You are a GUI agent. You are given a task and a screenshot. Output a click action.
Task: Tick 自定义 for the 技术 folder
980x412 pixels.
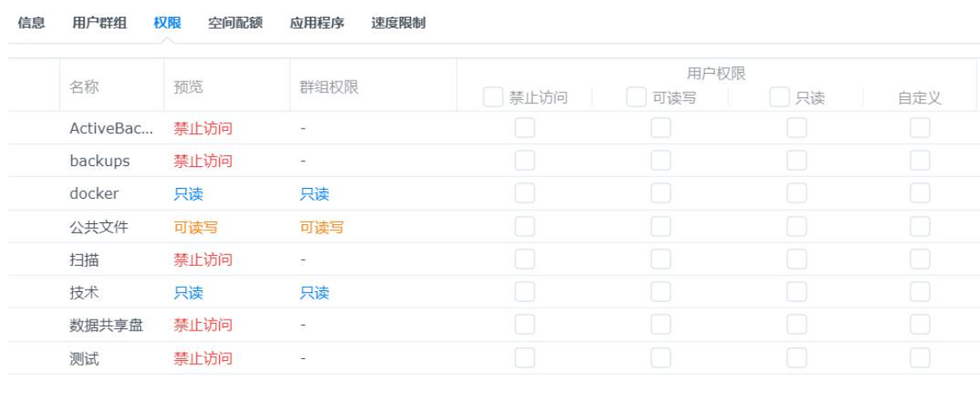click(x=920, y=292)
